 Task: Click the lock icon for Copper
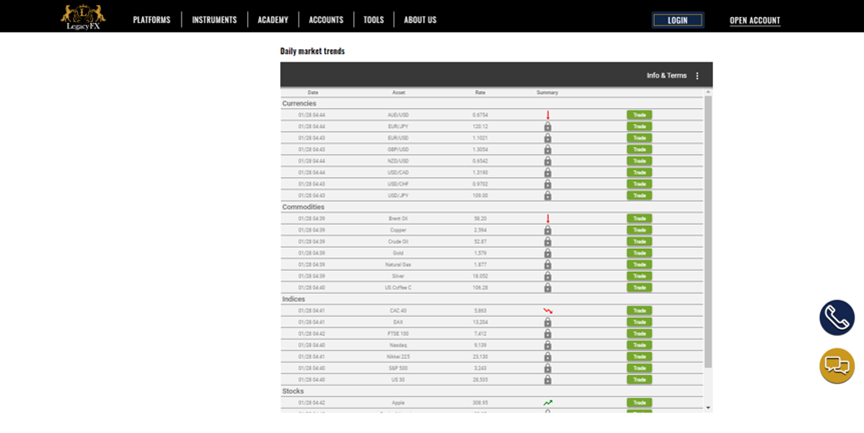[548, 230]
